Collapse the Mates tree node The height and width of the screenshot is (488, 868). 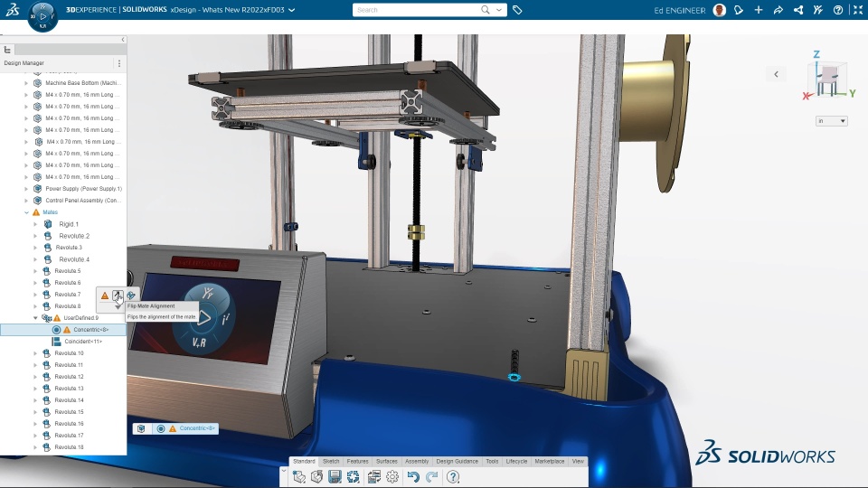pyautogui.click(x=26, y=212)
